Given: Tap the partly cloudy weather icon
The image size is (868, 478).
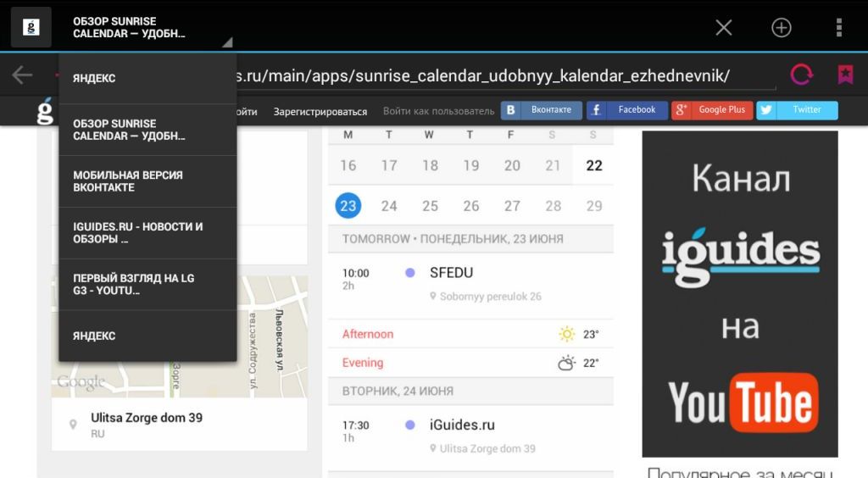Looking at the screenshot, I should point(566,363).
